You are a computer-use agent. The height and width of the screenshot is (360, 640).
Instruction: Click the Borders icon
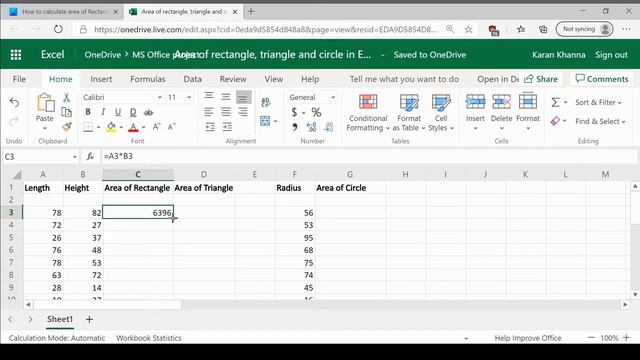coord(88,127)
